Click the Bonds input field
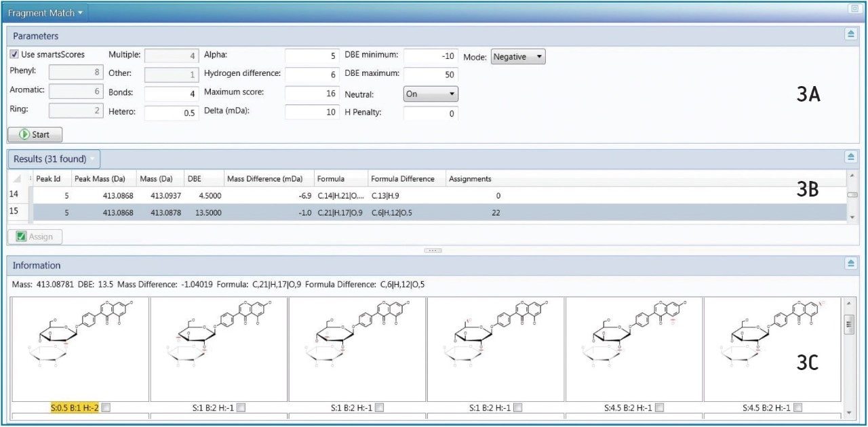Screen dimensions: 868x427 172,94
